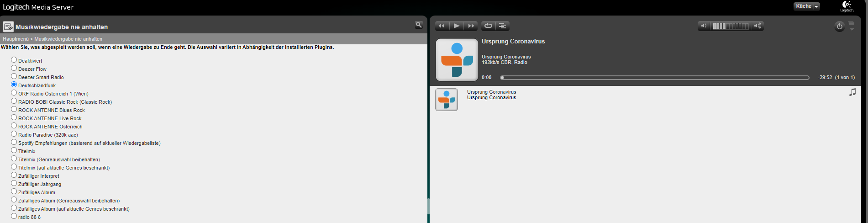Choose Titelmix (auf aktuelle Genres beschränkt)
Screen dimensions: 868x223
click(14, 167)
